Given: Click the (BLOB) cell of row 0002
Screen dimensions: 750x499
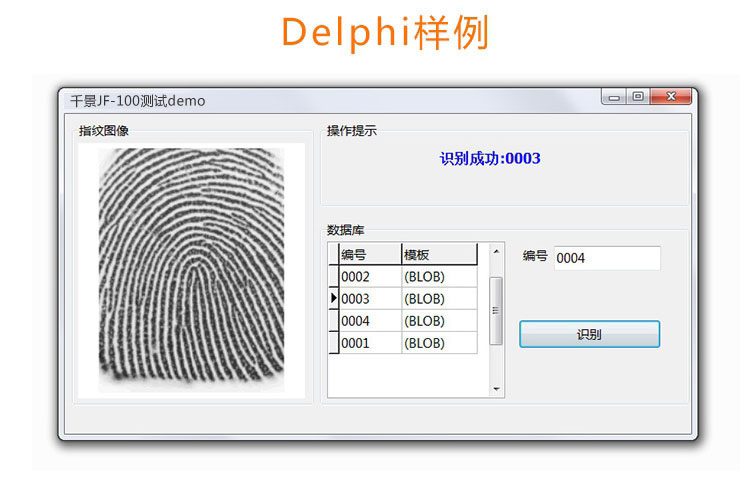Looking at the screenshot, I should (438, 277).
